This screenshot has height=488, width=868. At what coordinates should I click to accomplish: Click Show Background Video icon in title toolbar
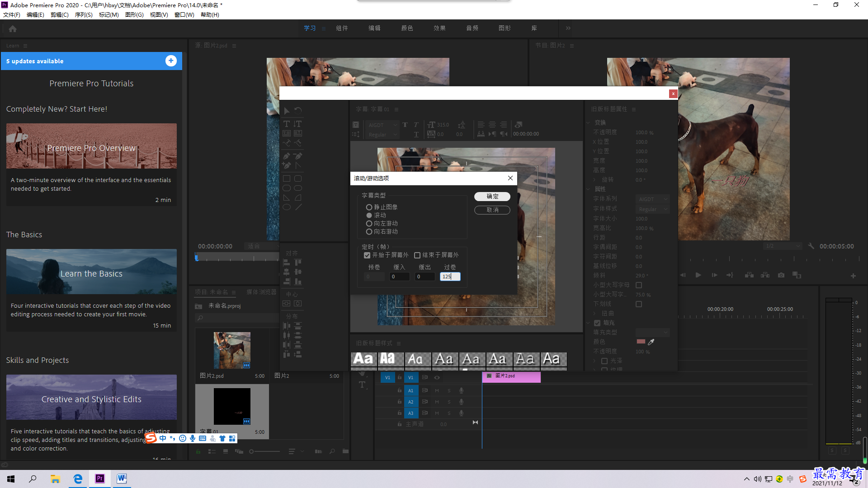pos(519,124)
